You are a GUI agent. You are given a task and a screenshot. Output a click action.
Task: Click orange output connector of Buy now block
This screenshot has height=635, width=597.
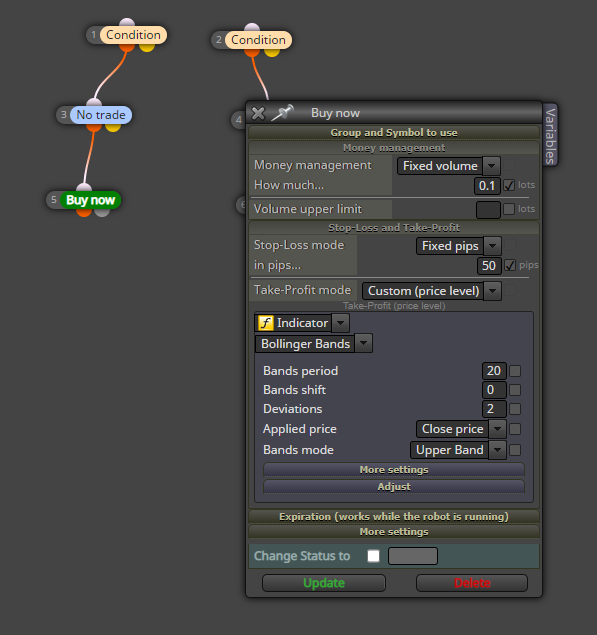click(84, 212)
